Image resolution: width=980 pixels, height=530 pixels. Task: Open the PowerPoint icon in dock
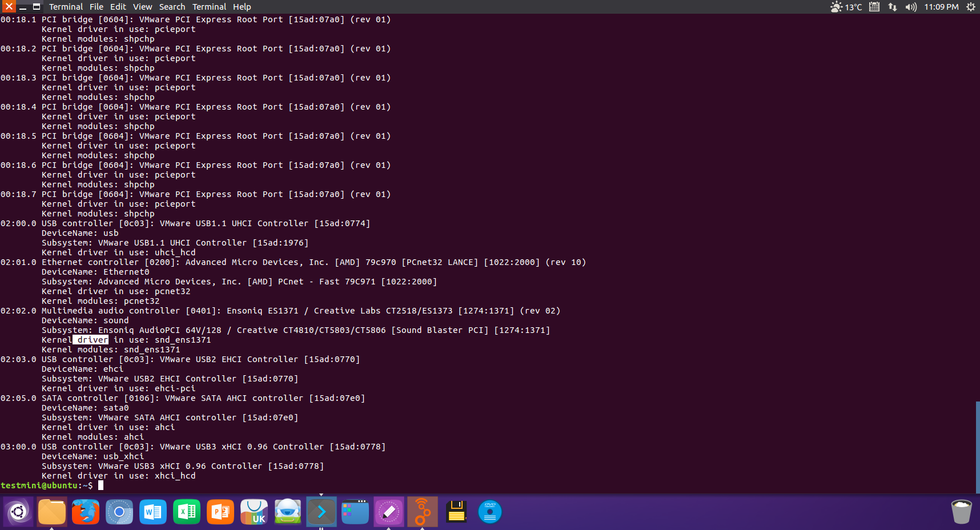(x=220, y=512)
